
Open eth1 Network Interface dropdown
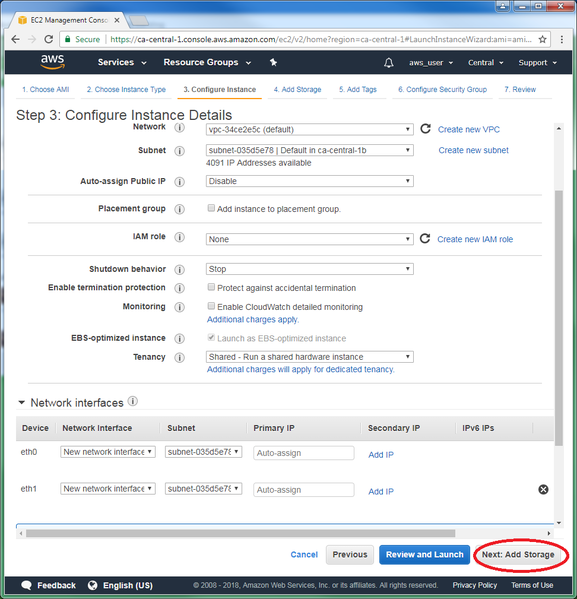(108, 489)
